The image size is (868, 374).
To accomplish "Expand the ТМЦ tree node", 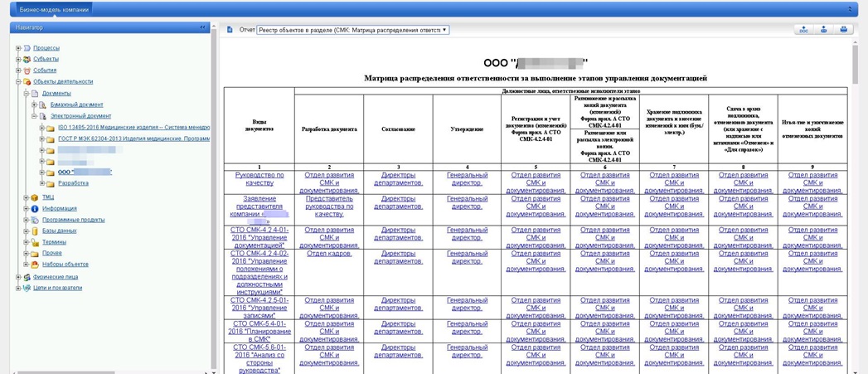I will point(26,197).
